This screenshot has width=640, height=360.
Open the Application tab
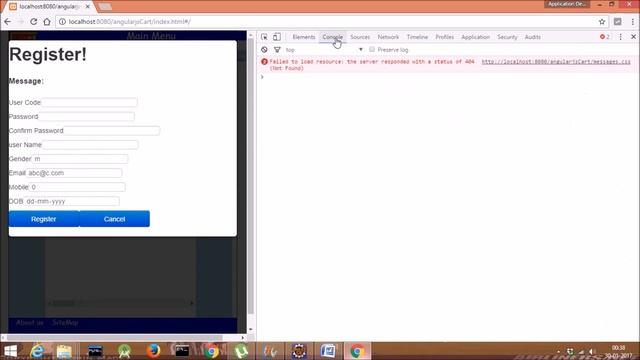click(x=476, y=37)
